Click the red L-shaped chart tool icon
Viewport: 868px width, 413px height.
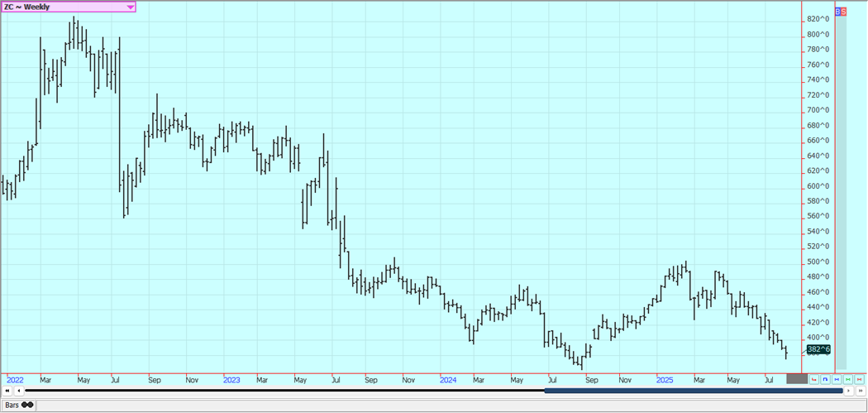814,379
